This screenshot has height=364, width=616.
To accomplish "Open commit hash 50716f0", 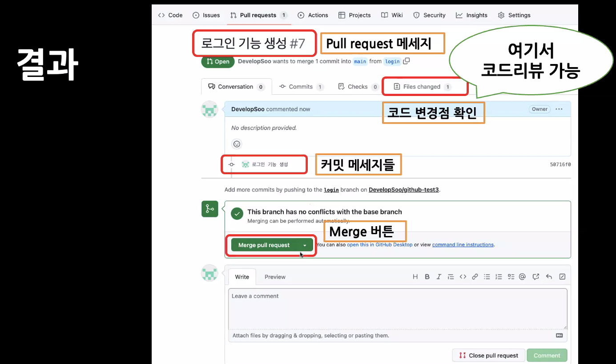I will tap(560, 164).
